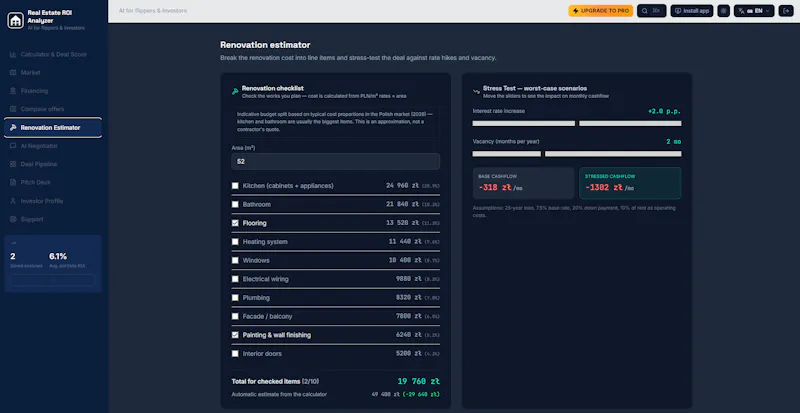
Task: Click the lightning bolt on Upgrade to Pro
Action: (576, 11)
